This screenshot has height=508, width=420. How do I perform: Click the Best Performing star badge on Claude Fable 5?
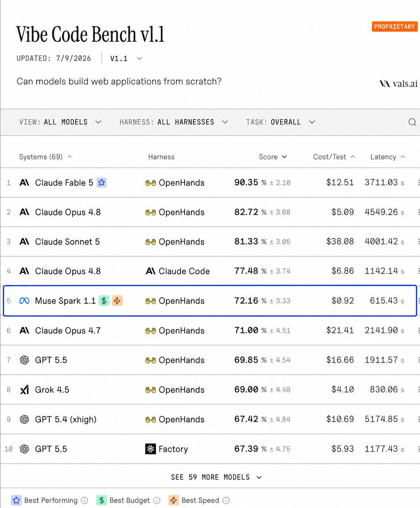(101, 182)
